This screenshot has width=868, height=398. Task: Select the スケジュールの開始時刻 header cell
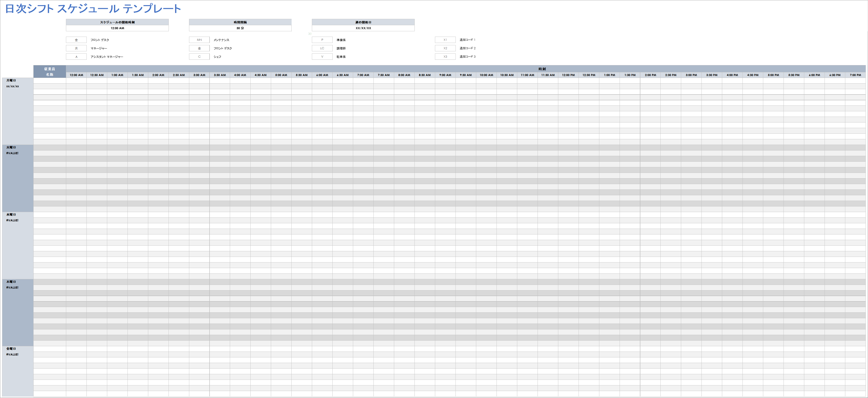[117, 22]
